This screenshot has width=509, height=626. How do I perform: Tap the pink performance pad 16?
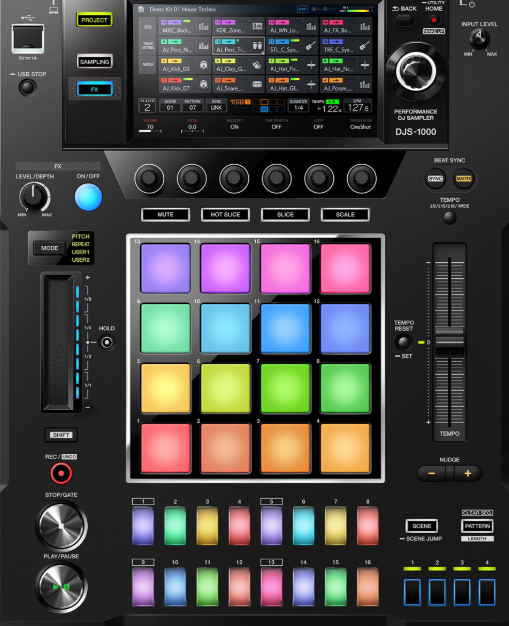click(x=345, y=269)
